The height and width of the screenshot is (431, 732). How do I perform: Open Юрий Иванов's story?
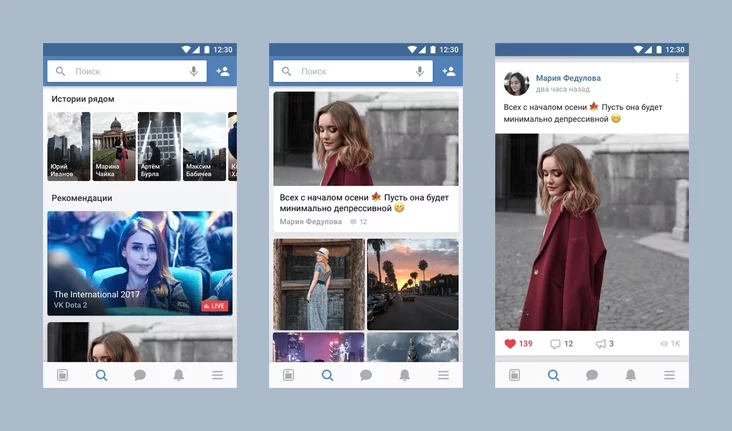tap(69, 146)
